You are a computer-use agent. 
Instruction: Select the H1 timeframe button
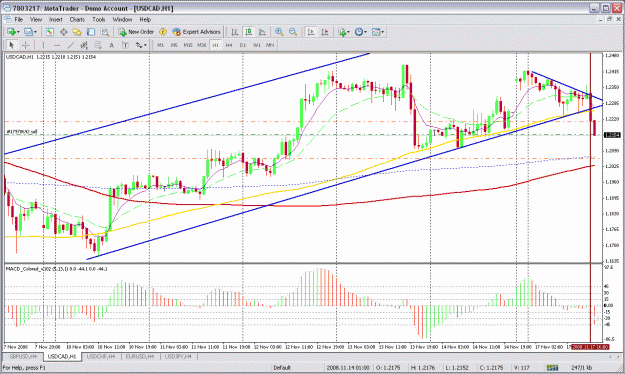(215, 45)
